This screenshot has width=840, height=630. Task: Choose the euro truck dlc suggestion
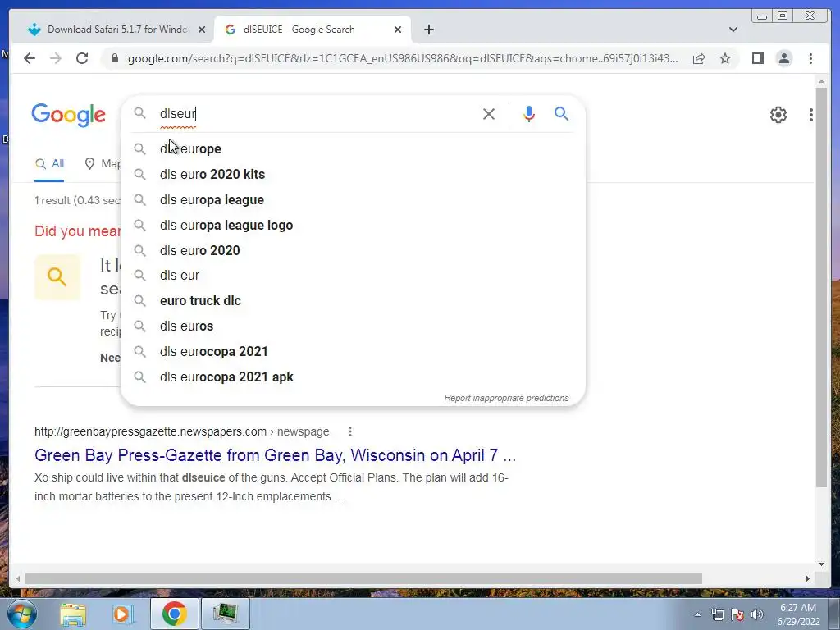(x=354, y=300)
